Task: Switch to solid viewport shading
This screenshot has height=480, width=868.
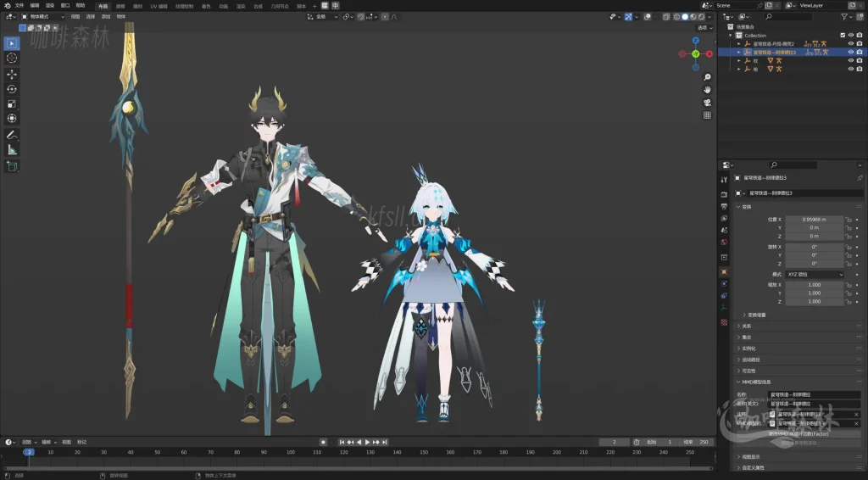Action: (685, 17)
